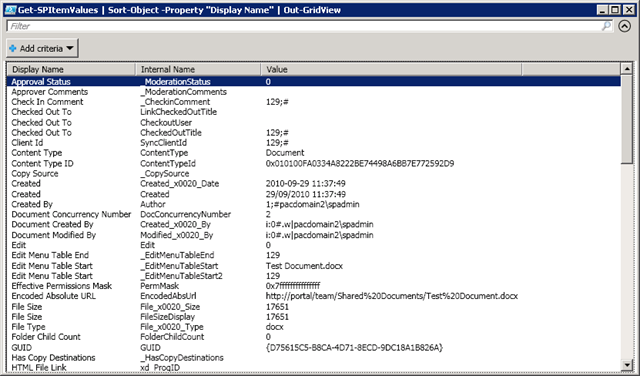
Task: Select Edit Menu Table End row
Action: coord(313,255)
